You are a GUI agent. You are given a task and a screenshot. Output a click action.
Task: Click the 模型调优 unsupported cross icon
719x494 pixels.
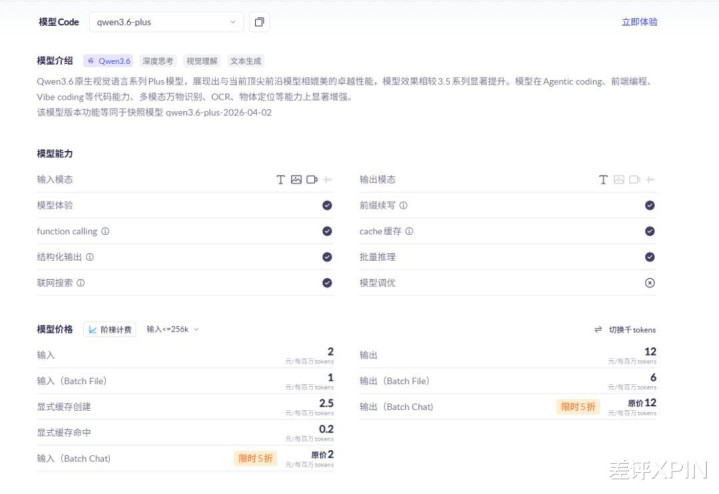coord(650,283)
